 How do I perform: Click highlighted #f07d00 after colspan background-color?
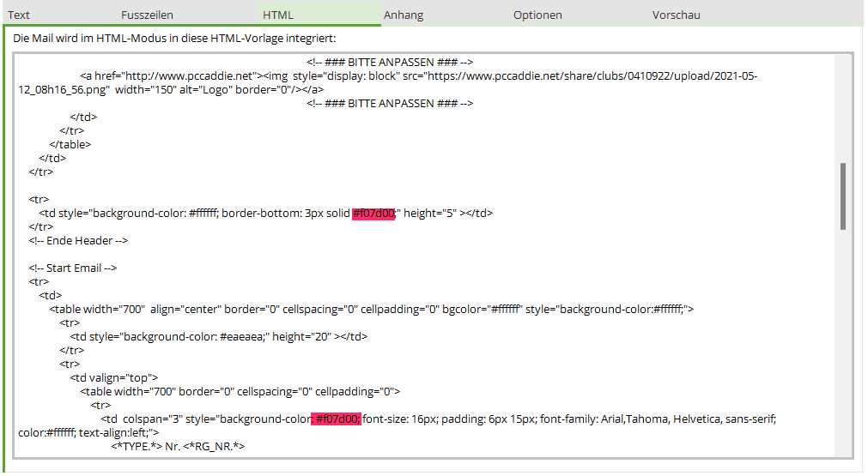coord(337,419)
